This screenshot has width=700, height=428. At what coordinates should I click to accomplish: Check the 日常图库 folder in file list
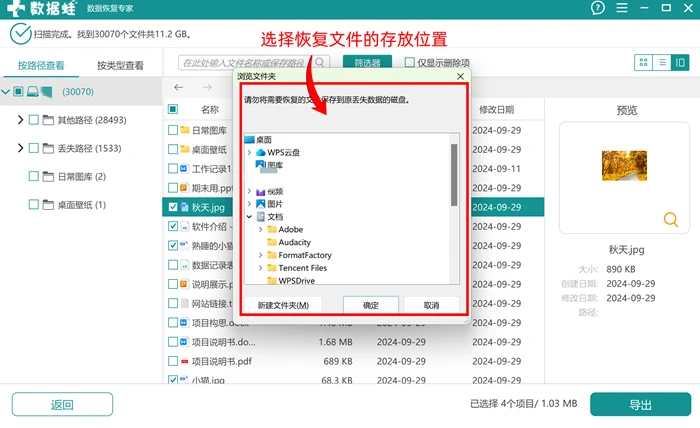(173, 130)
